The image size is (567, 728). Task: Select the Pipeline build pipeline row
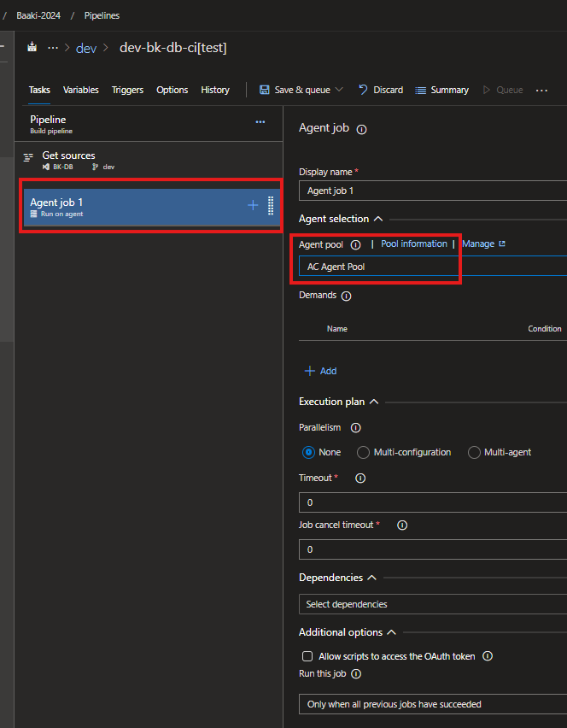[x=149, y=124]
